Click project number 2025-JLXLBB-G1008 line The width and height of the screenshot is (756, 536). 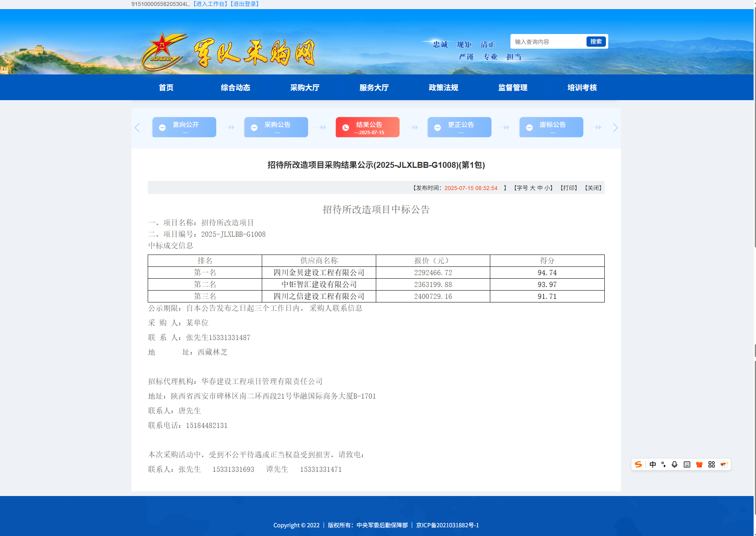207,234
